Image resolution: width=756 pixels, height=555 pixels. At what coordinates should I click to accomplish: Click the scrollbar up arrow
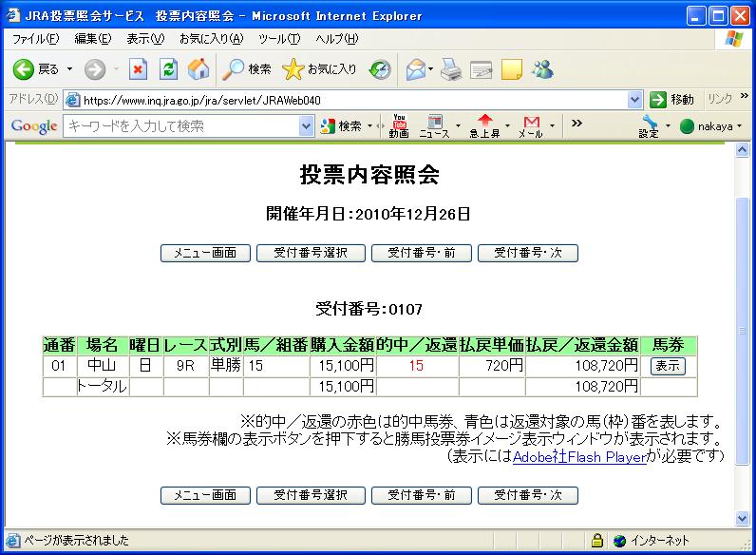(742, 150)
